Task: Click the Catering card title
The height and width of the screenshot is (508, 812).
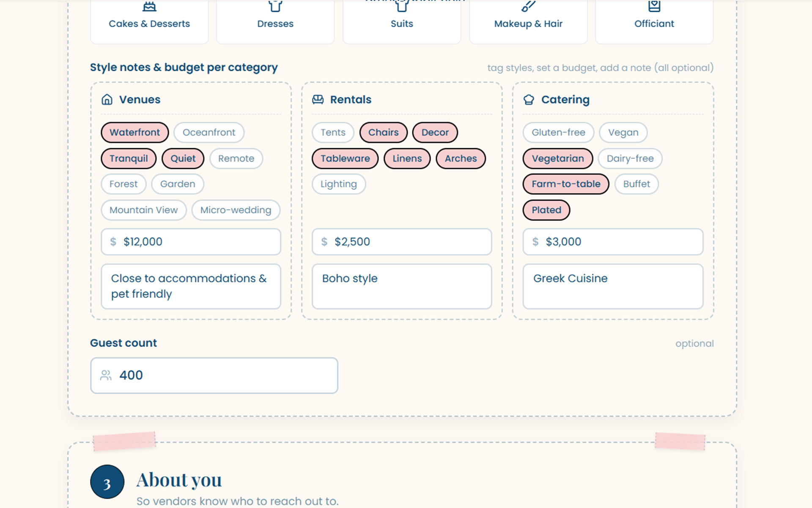Action: click(565, 99)
